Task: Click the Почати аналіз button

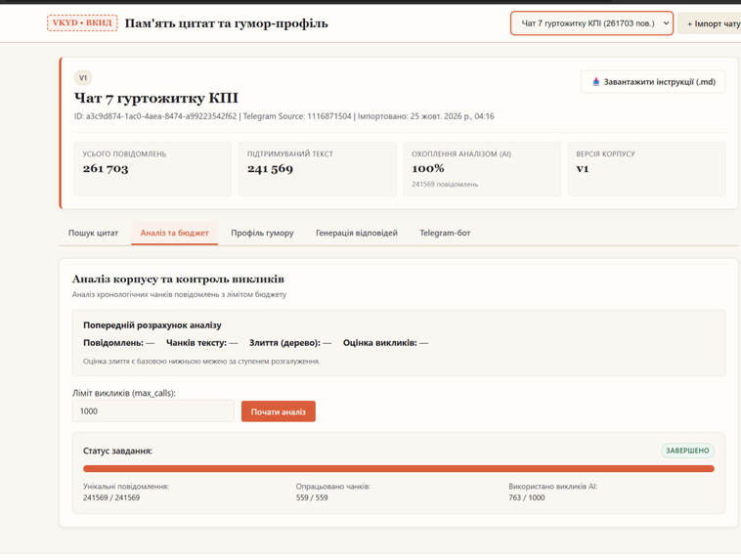Action: pyautogui.click(x=279, y=411)
